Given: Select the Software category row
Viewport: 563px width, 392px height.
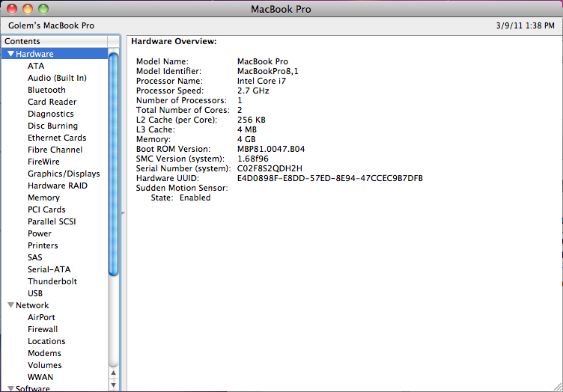Looking at the screenshot, I should [x=55, y=388].
